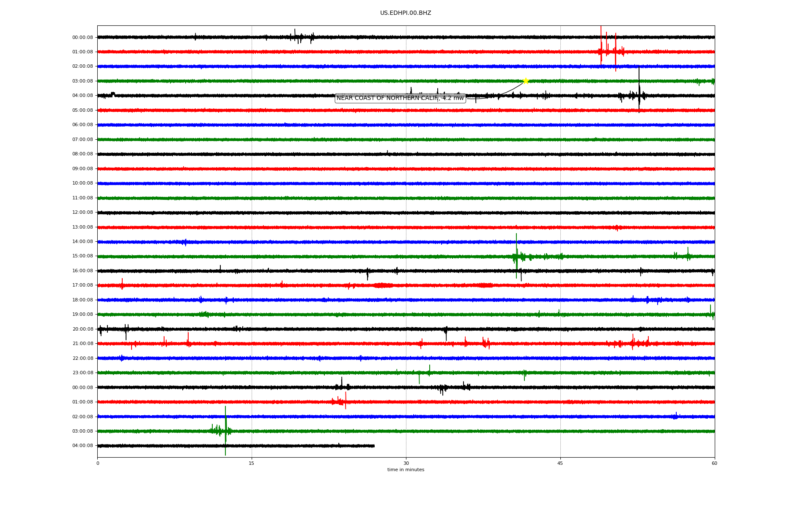812x508 pixels.
Task: Select the 23:00:08 trace label
Action: point(82,373)
